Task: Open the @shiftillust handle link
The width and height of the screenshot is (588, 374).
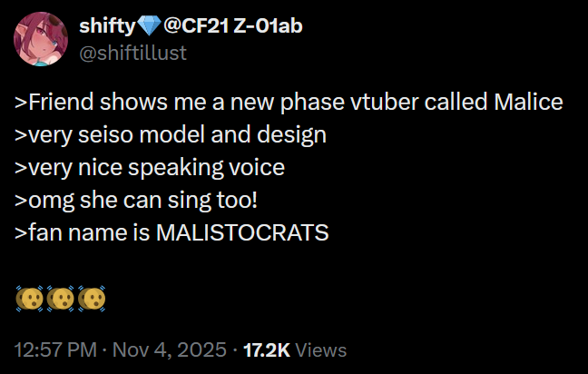Action: (x=133, y=53)
